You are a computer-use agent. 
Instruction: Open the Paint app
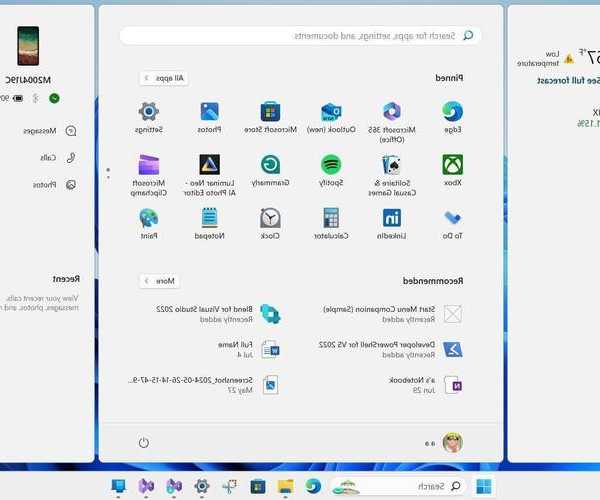coord(149,223)
